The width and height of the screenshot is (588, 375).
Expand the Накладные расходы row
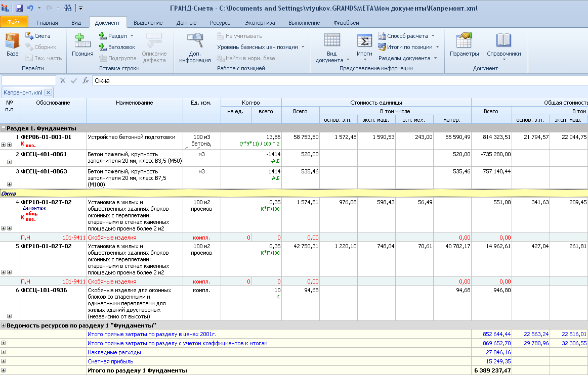point(4,352)
